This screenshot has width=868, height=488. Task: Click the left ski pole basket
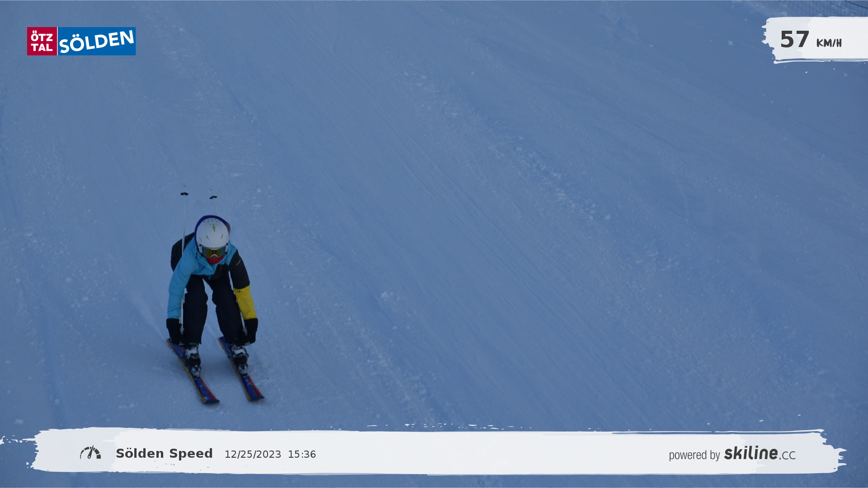click(x=184, y=194)
